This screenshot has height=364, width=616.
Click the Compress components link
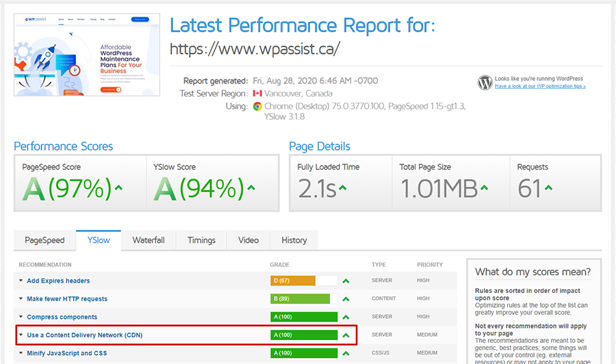[62, 317]
